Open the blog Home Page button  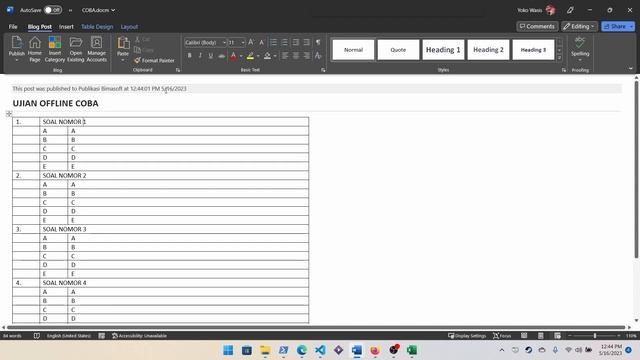click(35, 48)
